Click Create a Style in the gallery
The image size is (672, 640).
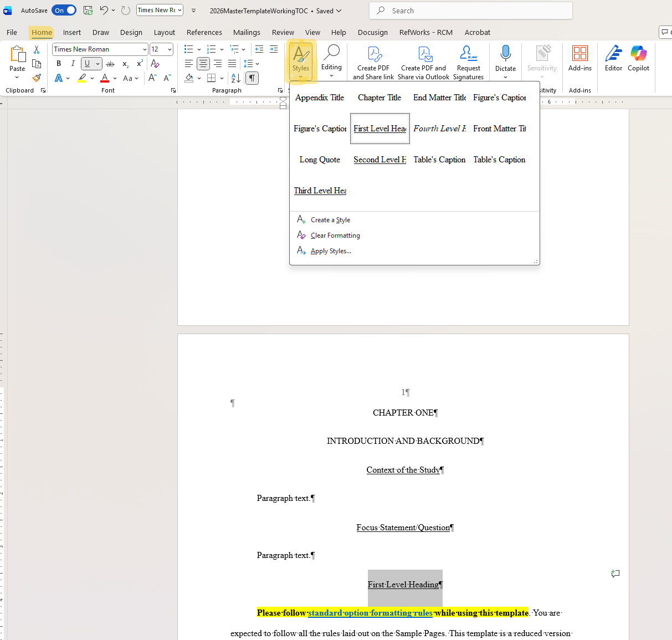[331, 219]
